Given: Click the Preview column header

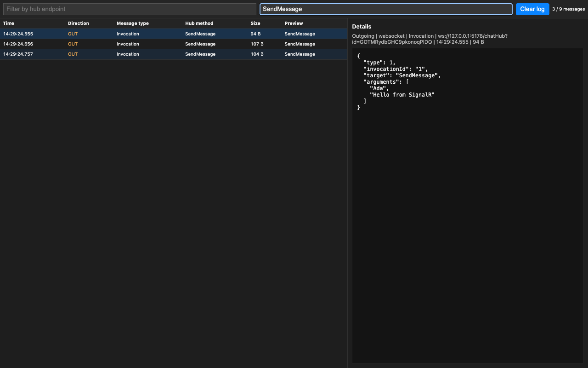Looking at the screenshot, I should coord(294,23).
